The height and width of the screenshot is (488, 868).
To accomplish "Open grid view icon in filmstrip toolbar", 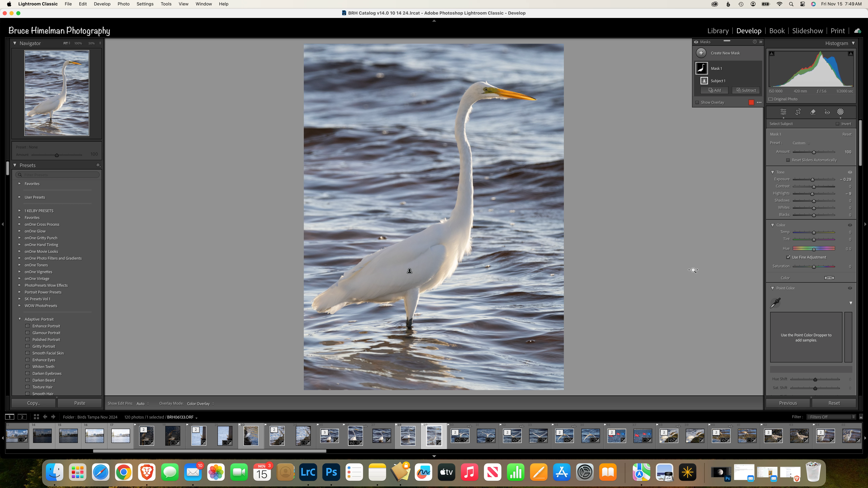I will point(36,417).
